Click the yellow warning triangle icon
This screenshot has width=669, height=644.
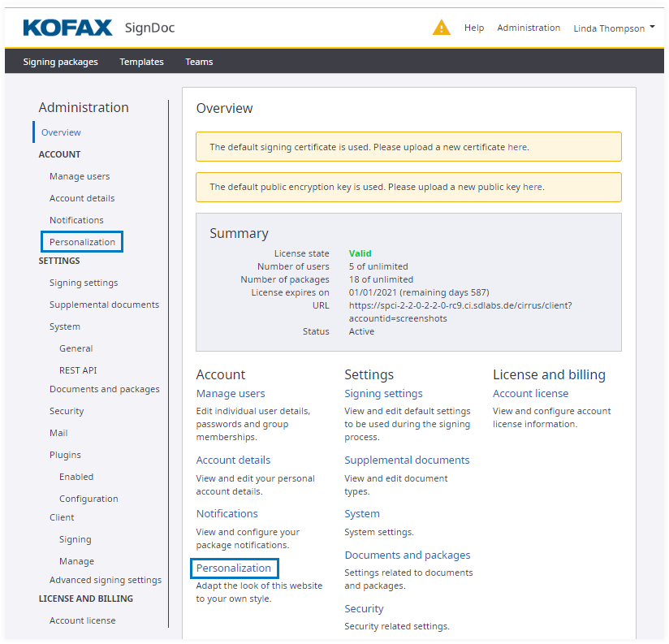[x=441, y=28]
